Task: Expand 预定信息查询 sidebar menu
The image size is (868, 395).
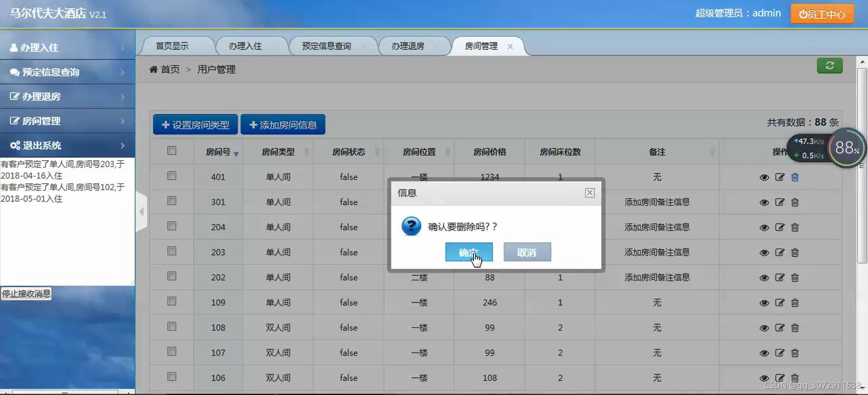Action: click(x=67, y=72)
